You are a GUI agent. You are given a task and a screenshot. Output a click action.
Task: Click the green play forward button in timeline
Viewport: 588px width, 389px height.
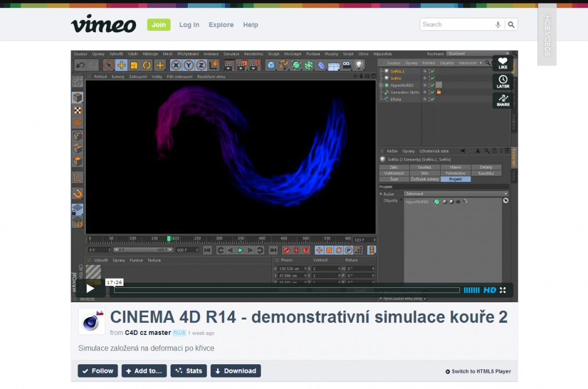(x=240, y=250)
